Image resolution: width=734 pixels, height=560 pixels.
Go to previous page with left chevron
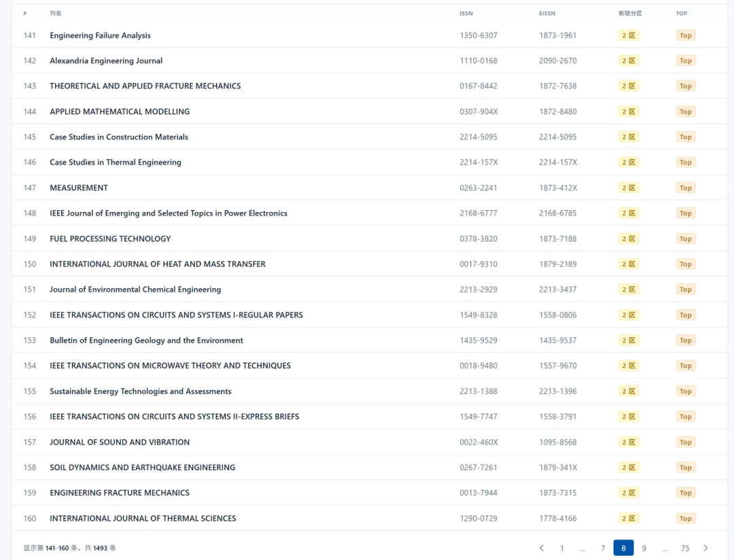(542, 548)
